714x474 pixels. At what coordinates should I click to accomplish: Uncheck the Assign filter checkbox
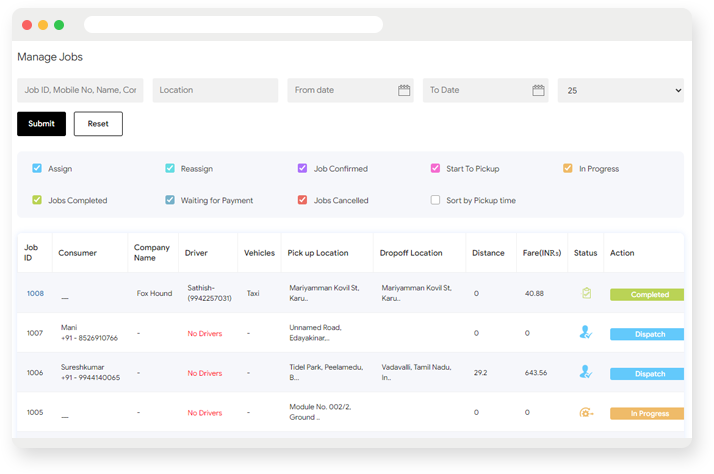pos(37,168)
